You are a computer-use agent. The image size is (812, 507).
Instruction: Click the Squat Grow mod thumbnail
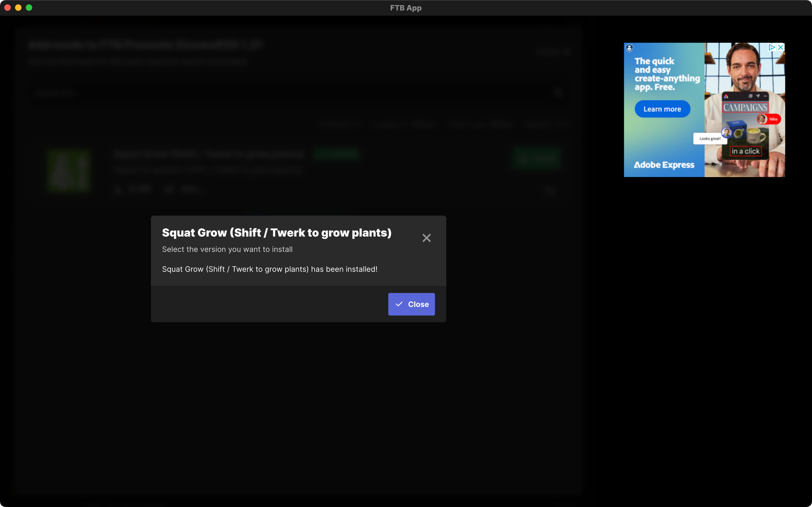(69, 170)
